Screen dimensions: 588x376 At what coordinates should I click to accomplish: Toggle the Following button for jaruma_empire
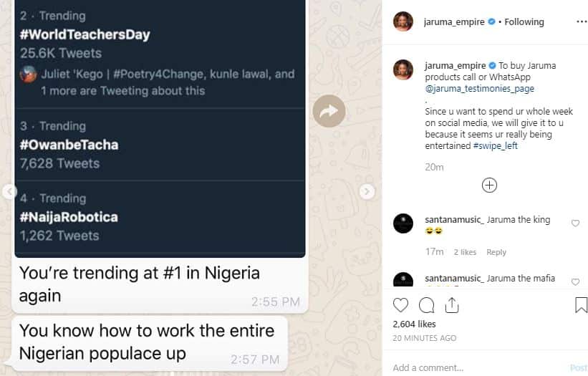(x=524, y=22)
